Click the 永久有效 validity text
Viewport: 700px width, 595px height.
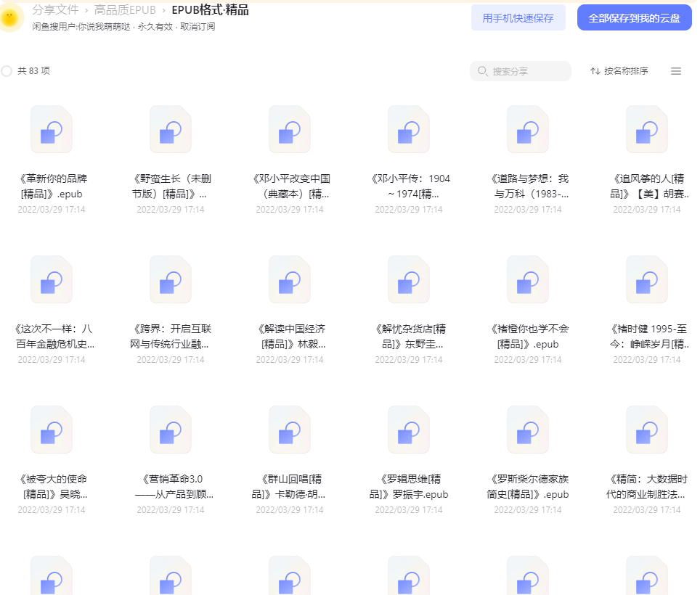click(x=155, y=27)
